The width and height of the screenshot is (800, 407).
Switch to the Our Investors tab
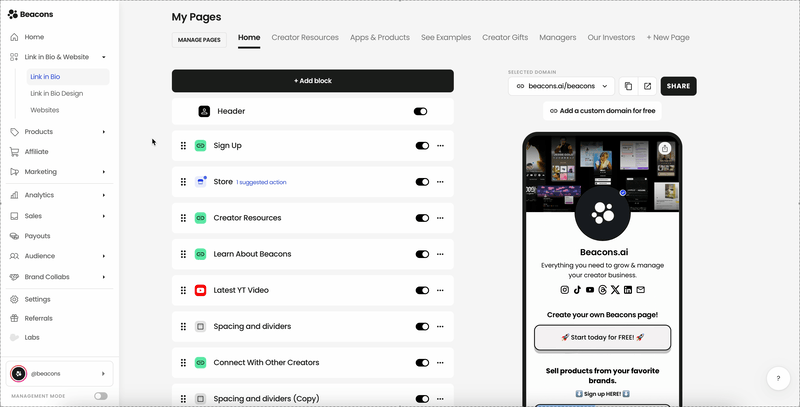tap(611, 38)
